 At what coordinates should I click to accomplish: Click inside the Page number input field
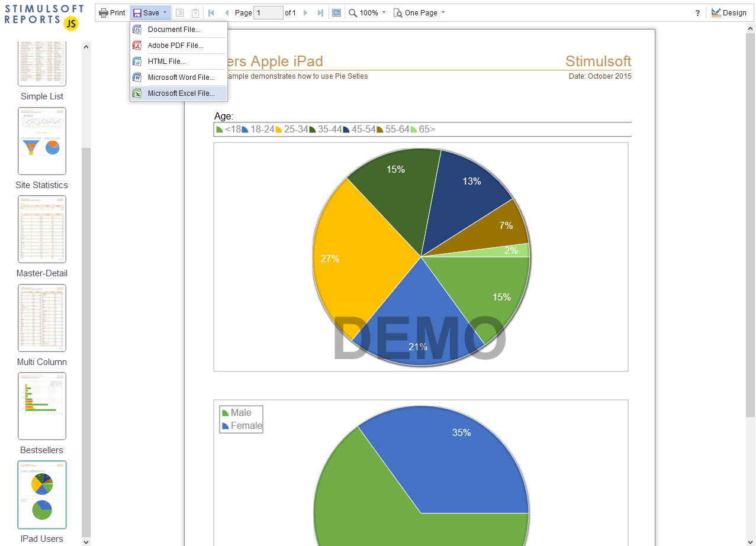[x=268, y=12]
